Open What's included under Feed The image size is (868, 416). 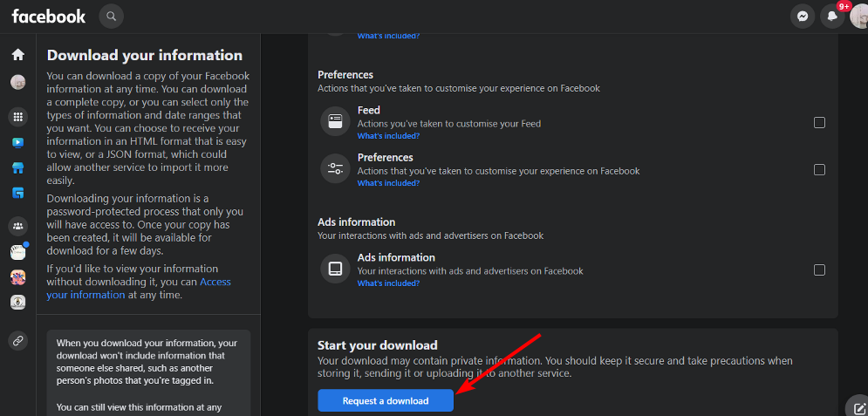[388, 135]
